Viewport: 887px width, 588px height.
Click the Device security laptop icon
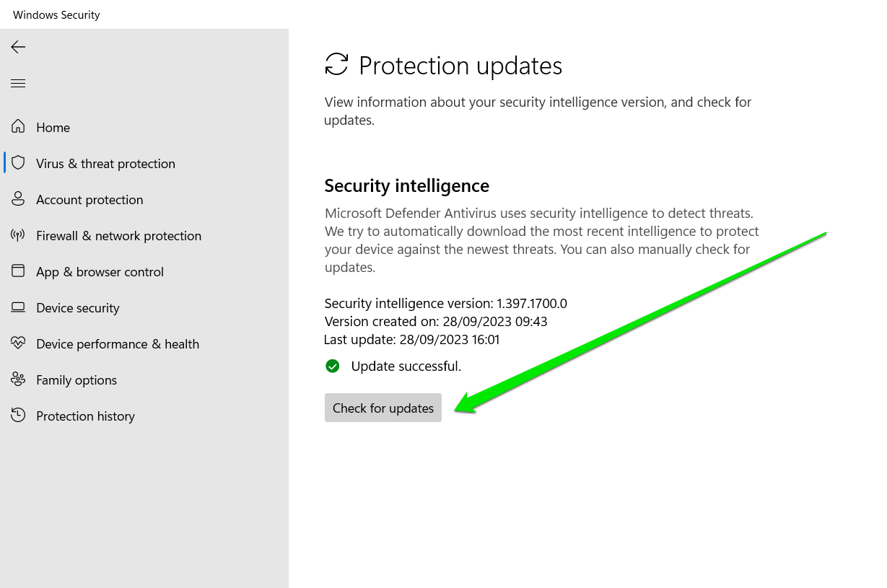point(18,307)
